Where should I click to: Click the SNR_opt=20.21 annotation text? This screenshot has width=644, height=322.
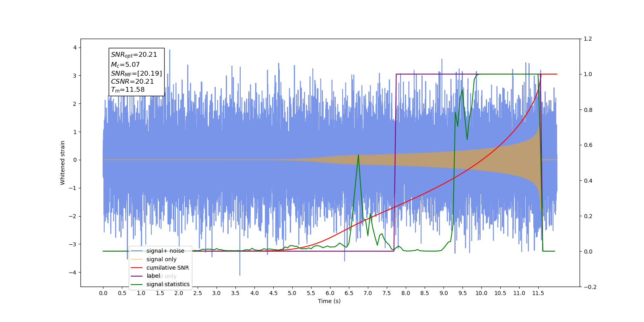(x=134, y=55)
